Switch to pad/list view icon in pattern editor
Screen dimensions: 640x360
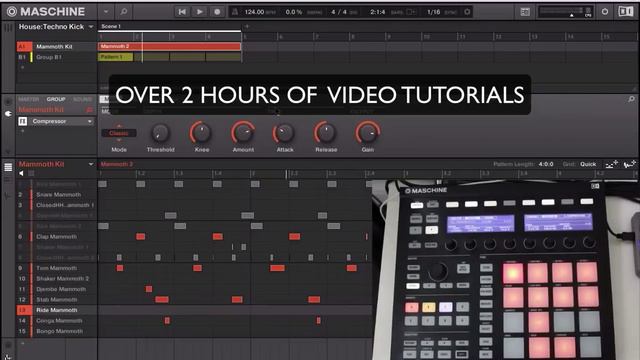(x=8, y=167)
